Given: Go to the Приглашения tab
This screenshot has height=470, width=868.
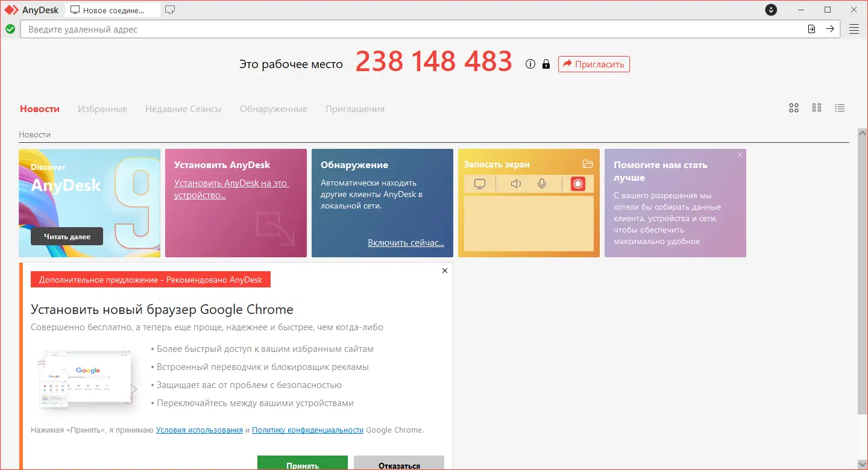Looking at the screenshot, I should [355, 109].
